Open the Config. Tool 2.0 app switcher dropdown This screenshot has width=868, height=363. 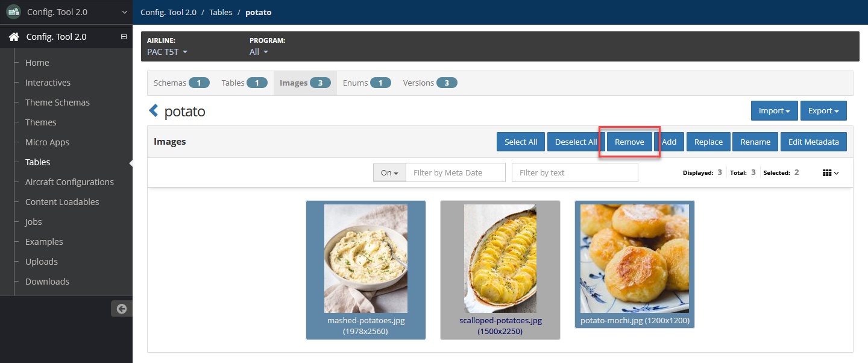124,12
